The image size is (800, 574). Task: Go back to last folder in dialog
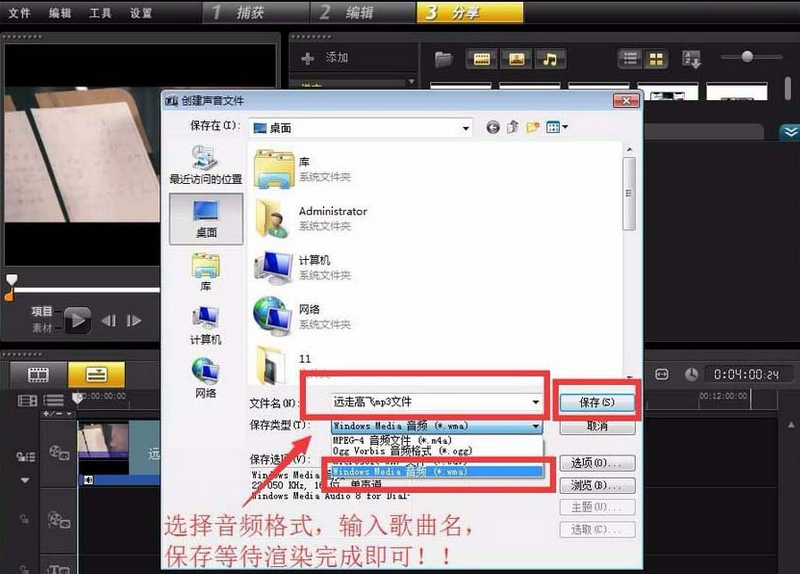pyautogui.click(x=492, y=127)
